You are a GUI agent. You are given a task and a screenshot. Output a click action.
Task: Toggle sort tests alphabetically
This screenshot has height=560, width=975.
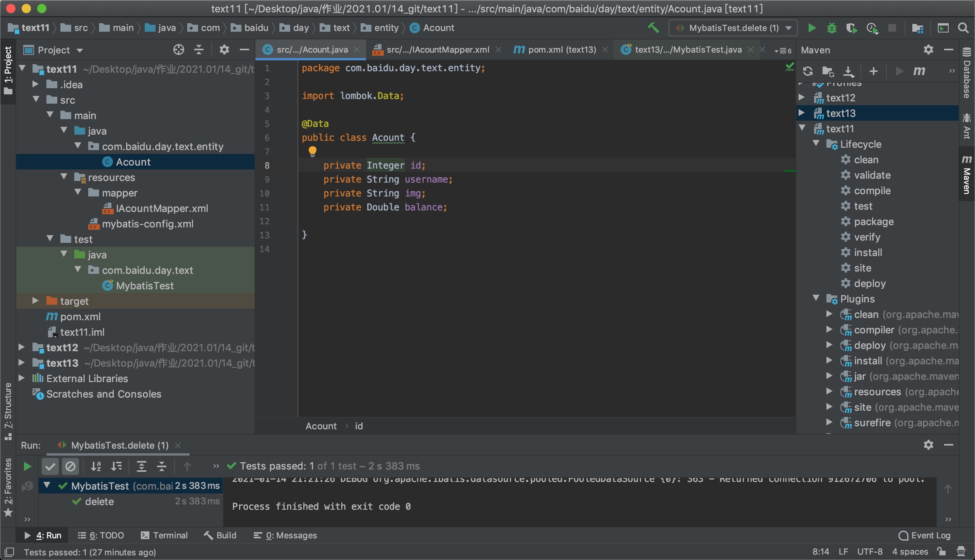96,467
